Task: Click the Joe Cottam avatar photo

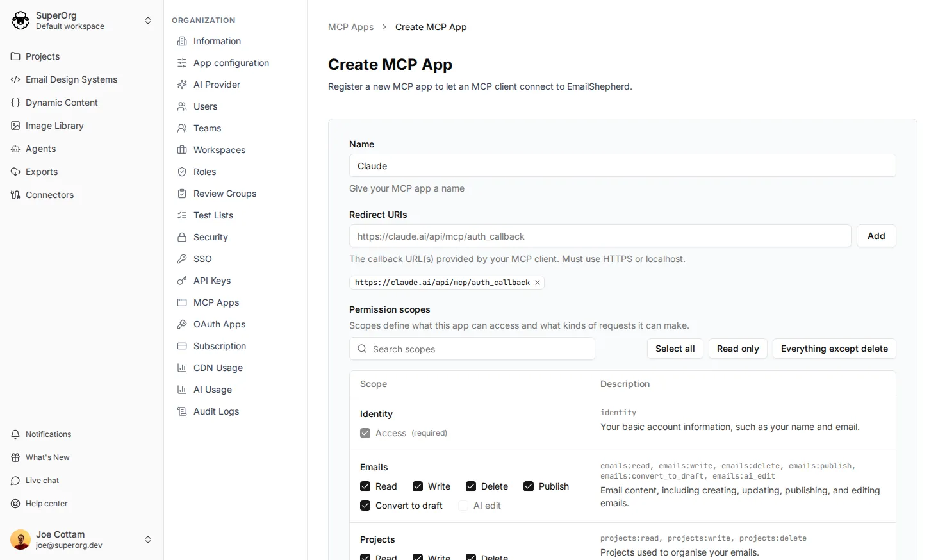Action: click(21, 539)
